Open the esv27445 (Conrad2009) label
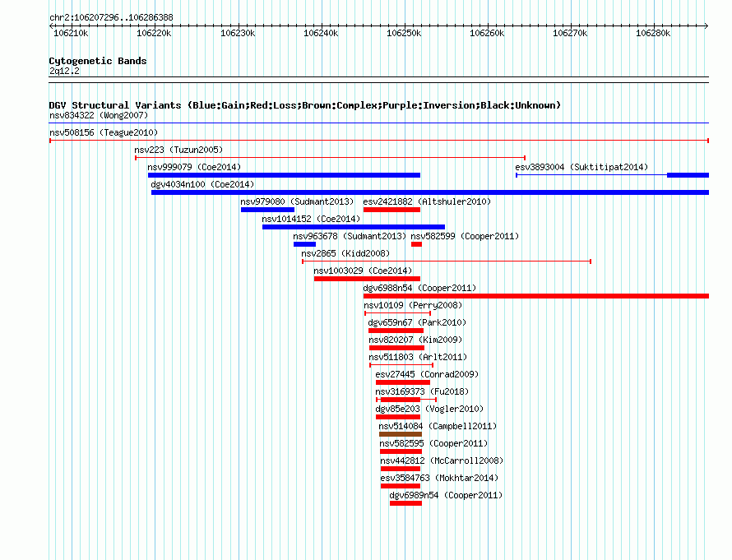Viewport: 732px width, 560px height. click(x=427, y=374)
